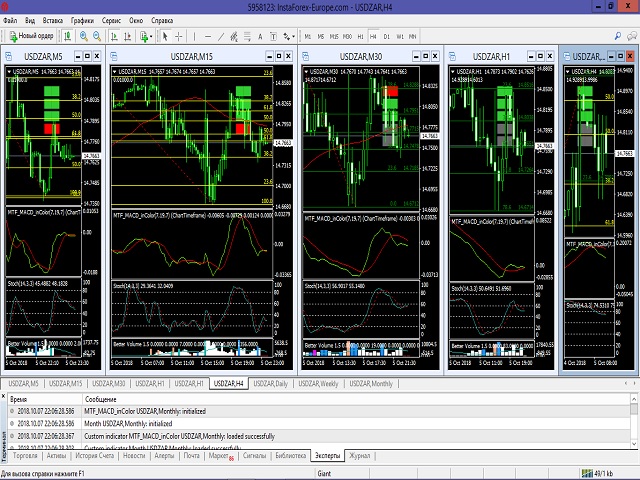
Task: Switch timeframe to M15 in toolbar
Action: click(334, 36)
